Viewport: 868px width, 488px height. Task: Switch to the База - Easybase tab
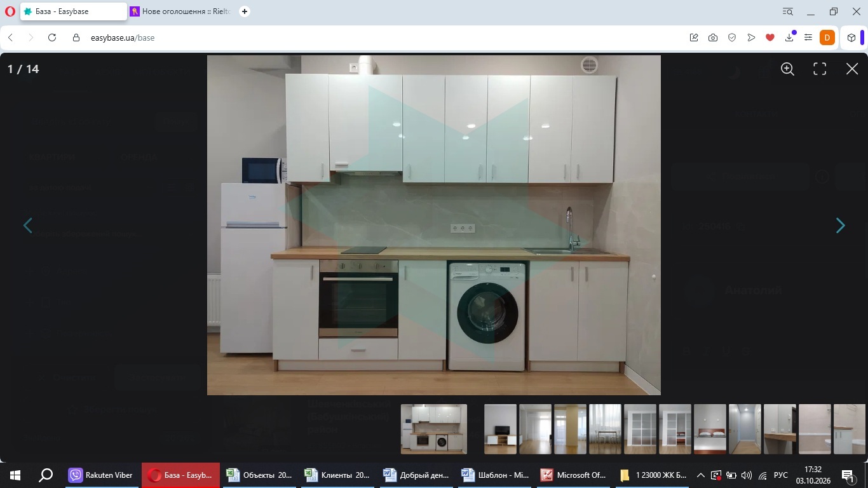pyautogui.click(x=73, y=11)
